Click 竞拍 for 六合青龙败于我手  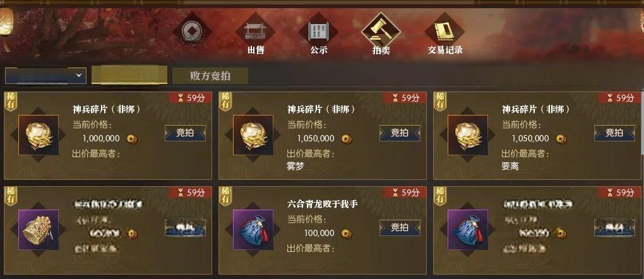400,228
